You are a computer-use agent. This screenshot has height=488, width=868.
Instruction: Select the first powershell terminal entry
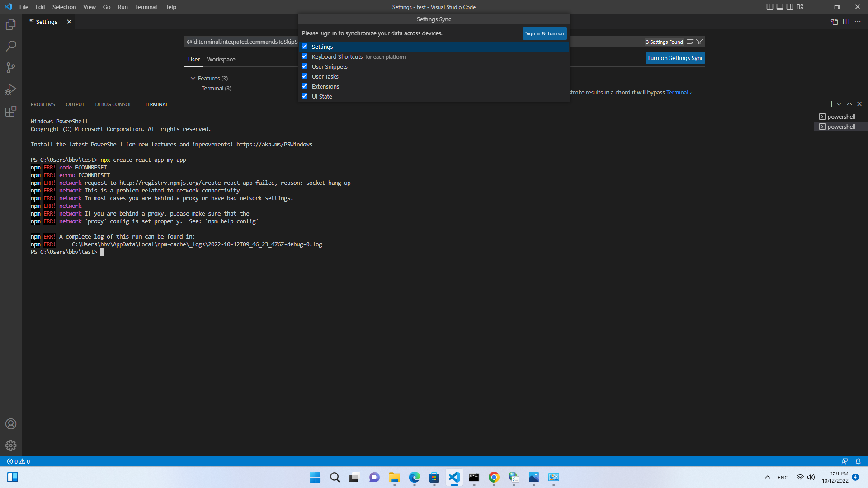(841, 117)
